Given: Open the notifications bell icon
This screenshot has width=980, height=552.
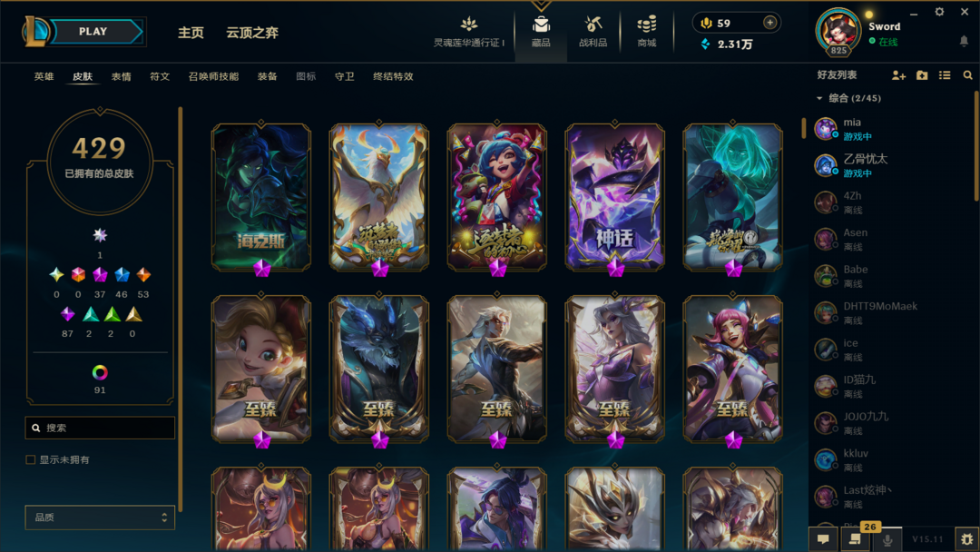Looking at the screenshot, I should pyautogui.click(x=964, y=41).
